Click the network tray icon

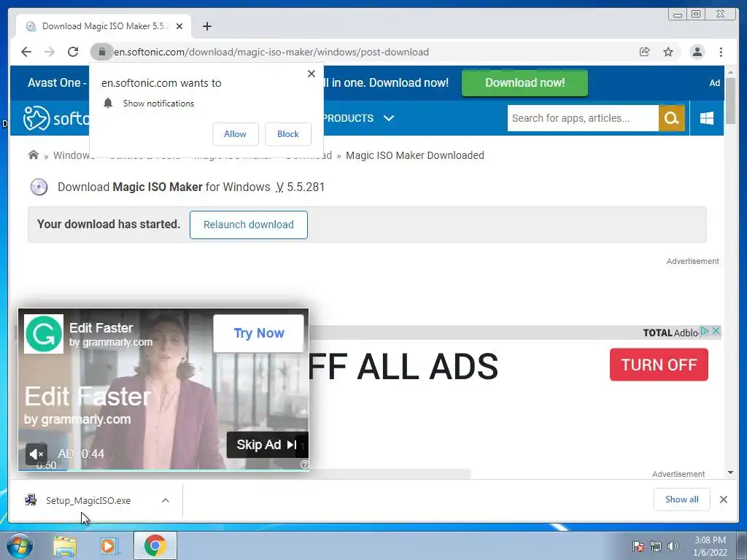656,546
